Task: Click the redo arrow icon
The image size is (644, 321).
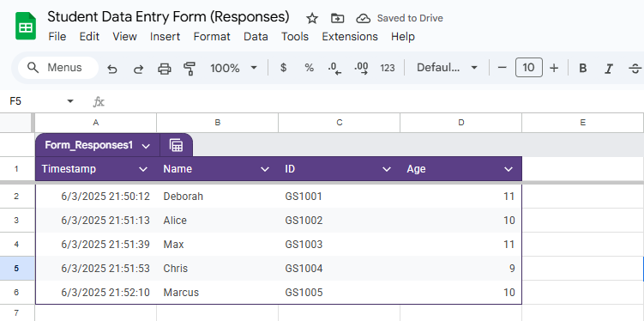Action: pos(138,68)
